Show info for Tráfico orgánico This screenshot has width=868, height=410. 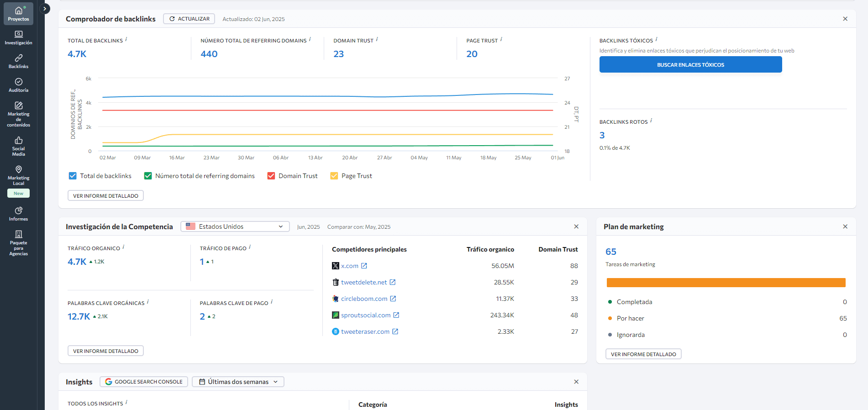tap(123, 247)
